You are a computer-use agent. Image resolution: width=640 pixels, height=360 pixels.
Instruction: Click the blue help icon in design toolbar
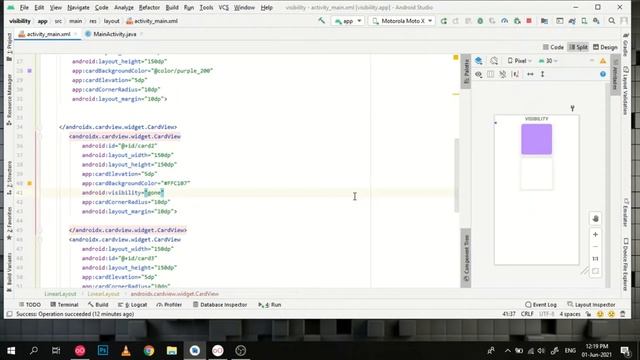coord(603,74)
